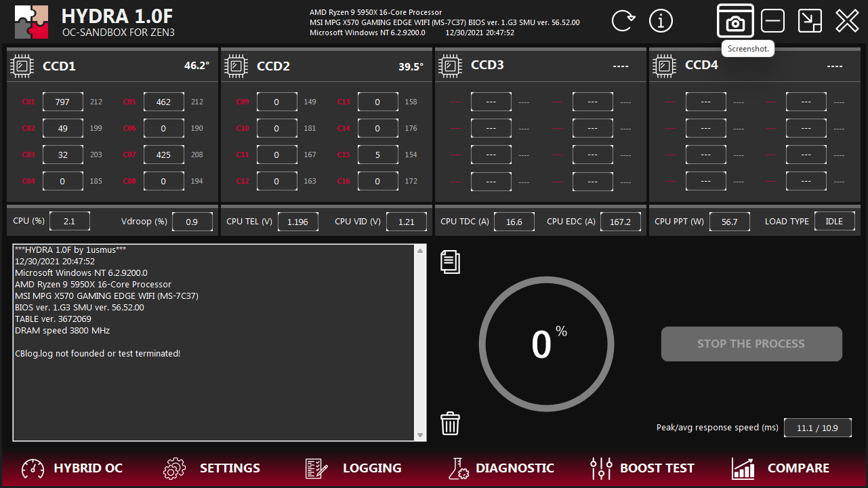Viewport: 868px width, 488px height.
Task: Click the CCD1 chip icon
Action: point(22,66)
